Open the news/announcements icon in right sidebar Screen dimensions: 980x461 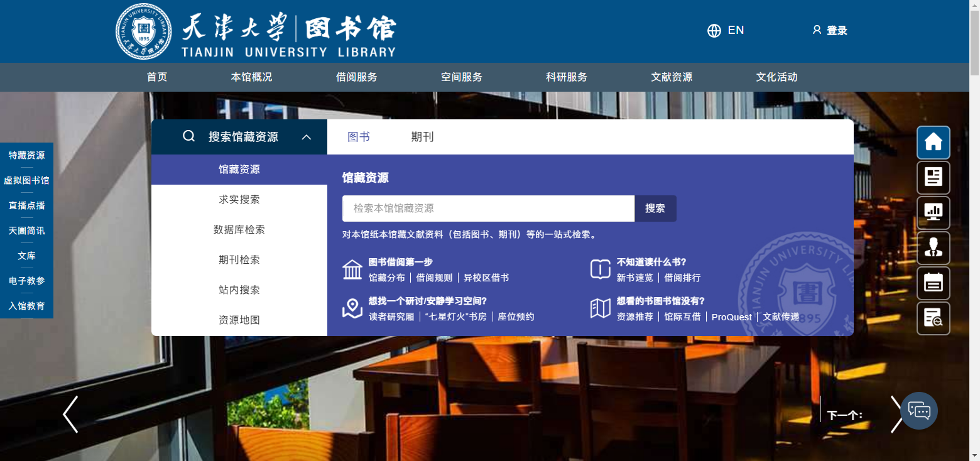pyautogui.click(x=933, y=178)
